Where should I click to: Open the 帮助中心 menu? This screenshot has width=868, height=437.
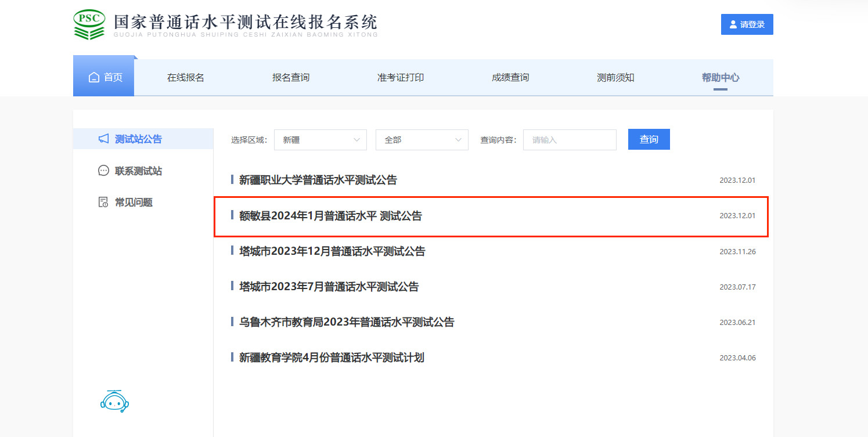tap(721, 77)
